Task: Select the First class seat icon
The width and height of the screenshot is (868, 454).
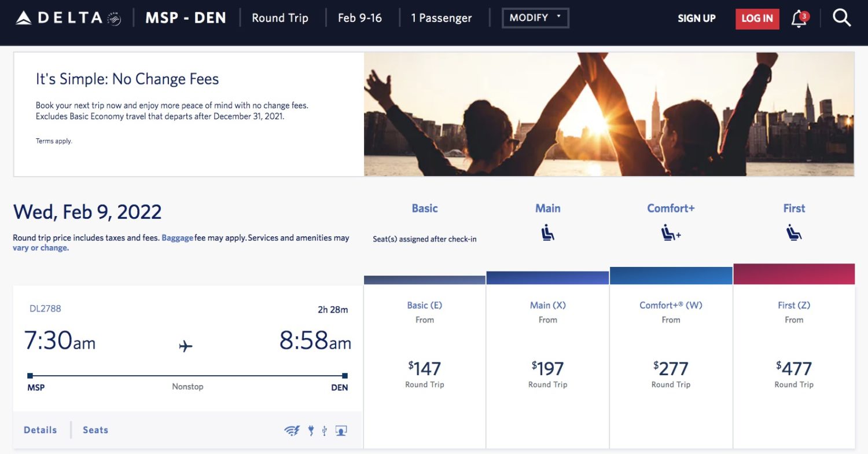Action: click(x=793, y=232)
